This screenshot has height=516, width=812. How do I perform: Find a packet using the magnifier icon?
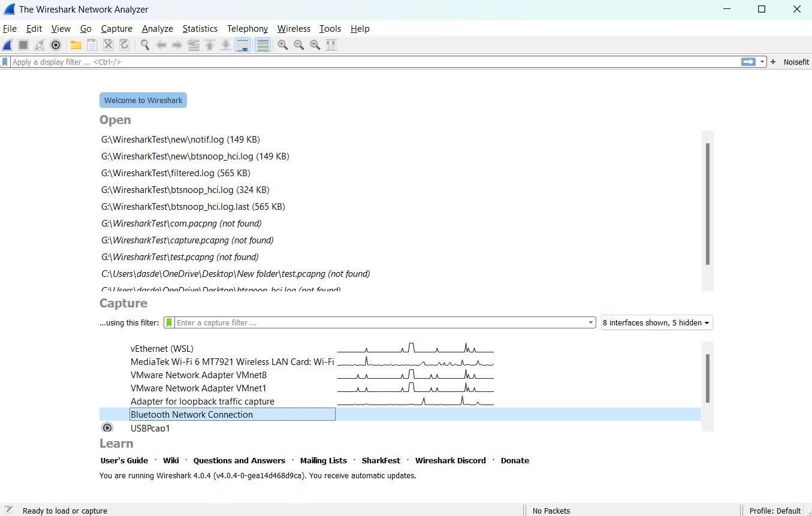point(144,44)
